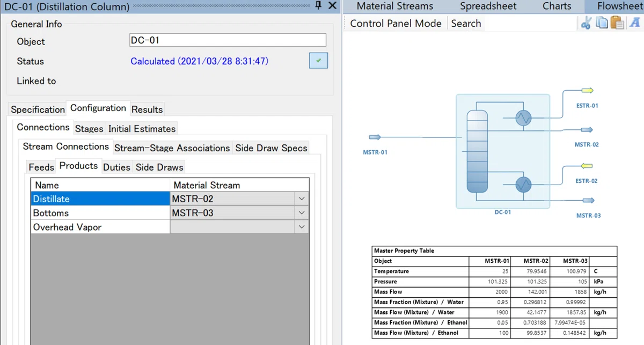644x345 pixels.
Task: Select the Distillate row name cell
Action: click(x=100, y=199)
